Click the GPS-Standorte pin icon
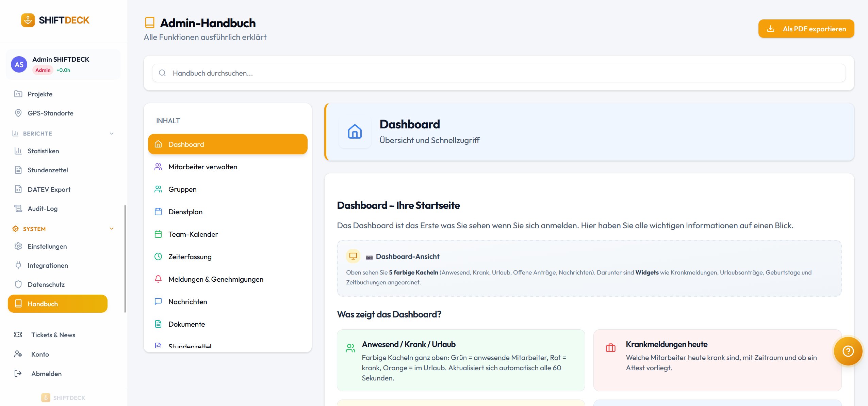 (18, 113)
